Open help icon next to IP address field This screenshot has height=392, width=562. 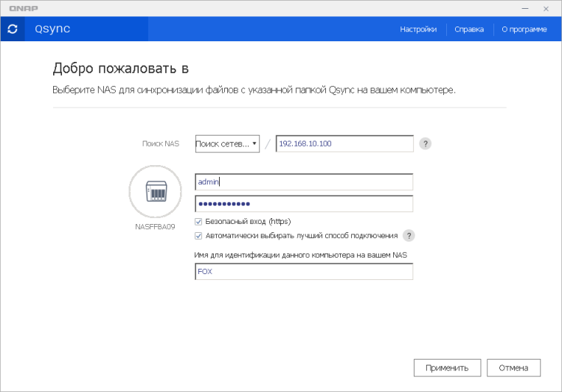pos(425,144)
